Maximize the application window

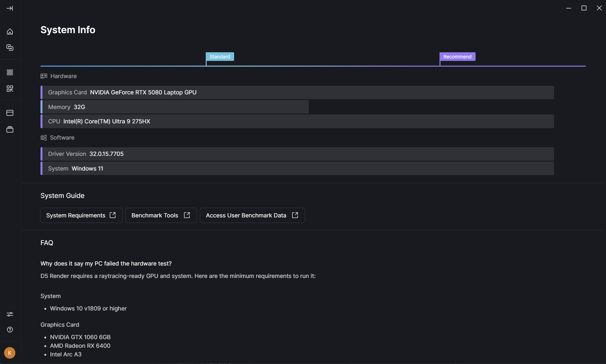(x=584, y=8)
